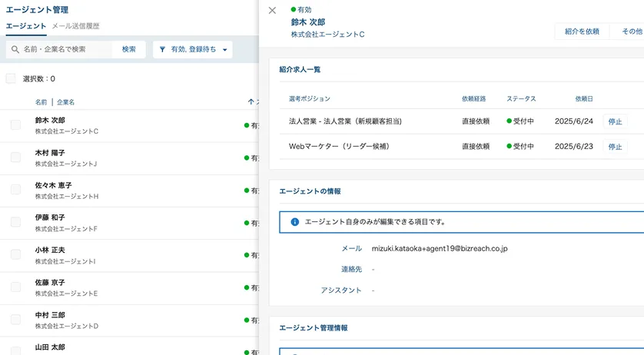Image resolution: width=644 pixels, height=355 pixels.
Task: Click Webマーケター（リーダー候補） position text
Action: pos(339,146)
